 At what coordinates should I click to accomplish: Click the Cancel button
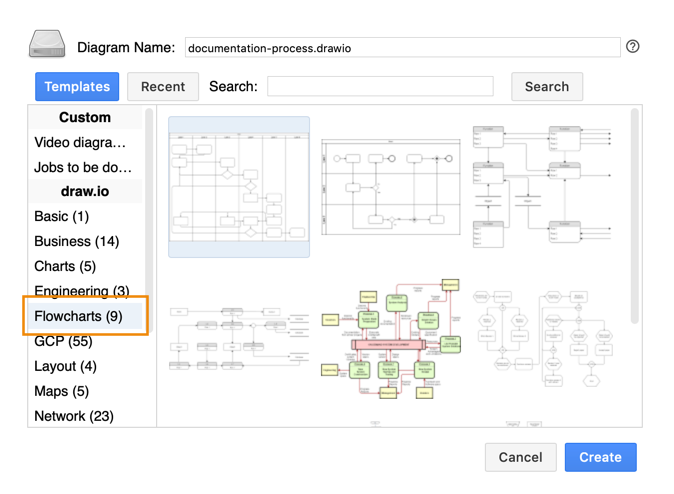pyautogui.click(x=521, y=457)
